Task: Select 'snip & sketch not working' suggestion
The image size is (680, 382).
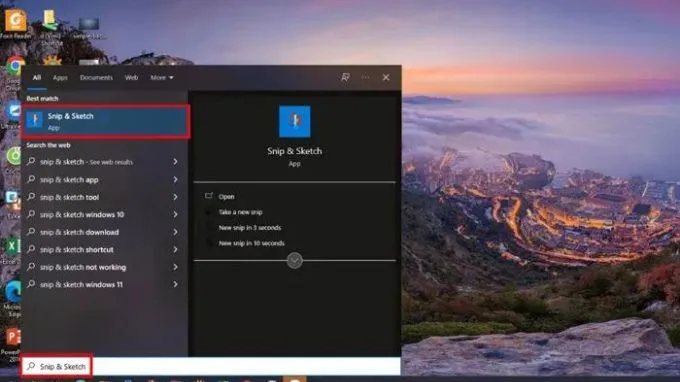Action: pyautogui.click(x=104, y=267)
